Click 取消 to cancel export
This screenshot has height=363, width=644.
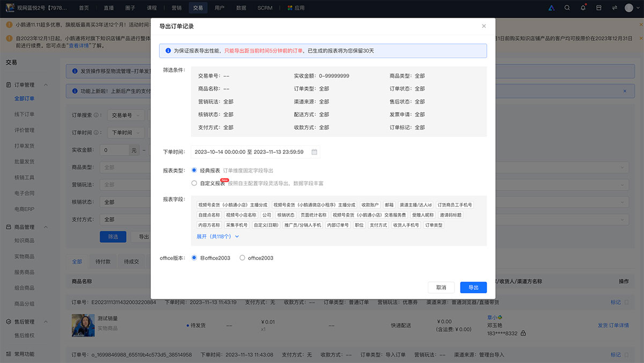(x=441, y=287)
